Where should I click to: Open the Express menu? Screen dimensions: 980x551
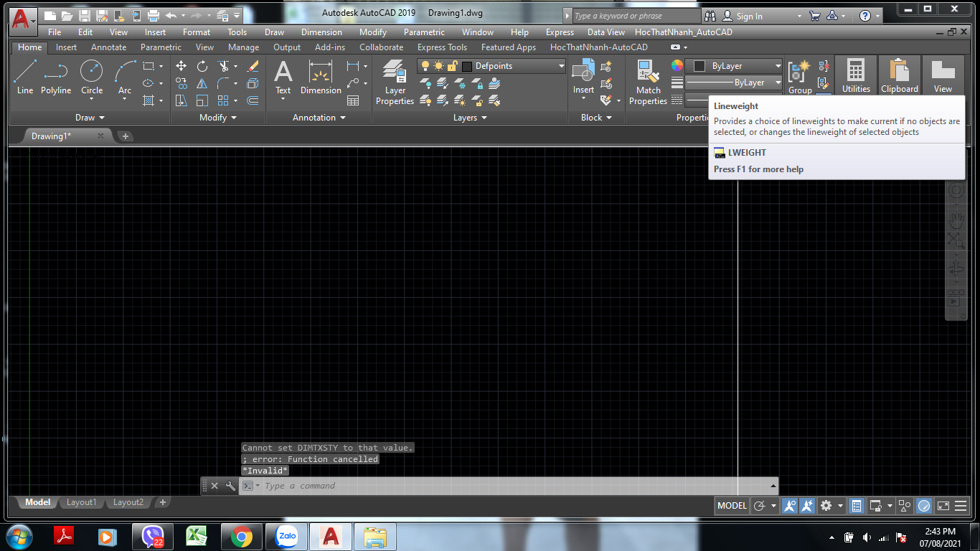(x=560, y=32)
